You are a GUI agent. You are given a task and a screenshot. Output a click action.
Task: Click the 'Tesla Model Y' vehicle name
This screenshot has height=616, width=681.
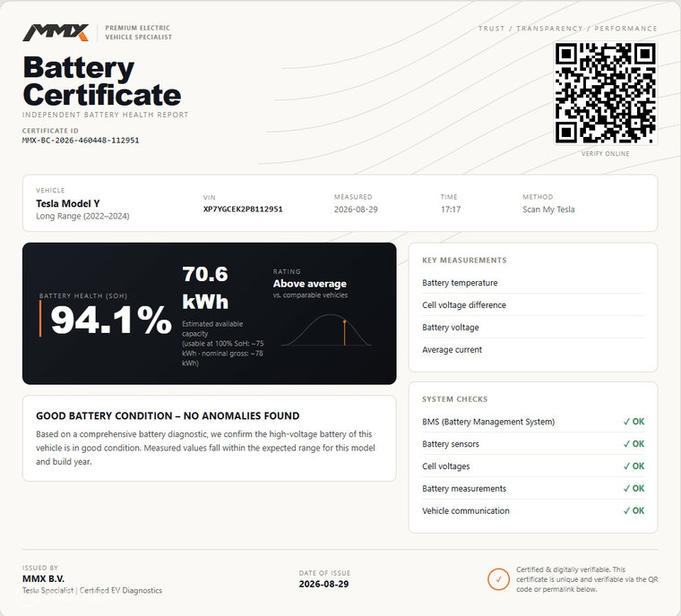(68, 203)
